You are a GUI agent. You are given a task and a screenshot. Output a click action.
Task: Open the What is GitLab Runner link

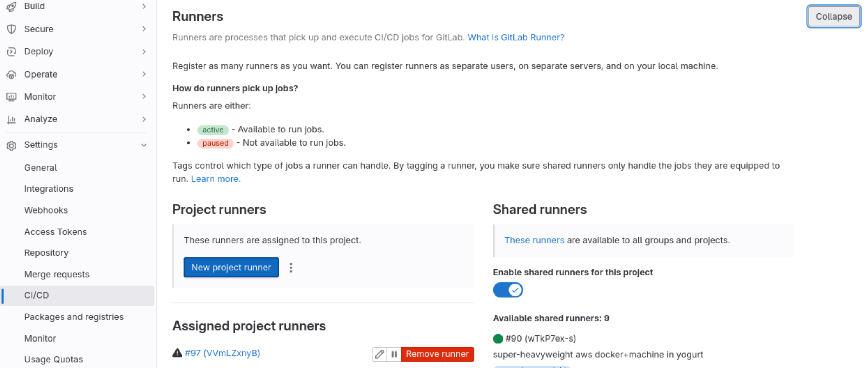tap(515, 37)
